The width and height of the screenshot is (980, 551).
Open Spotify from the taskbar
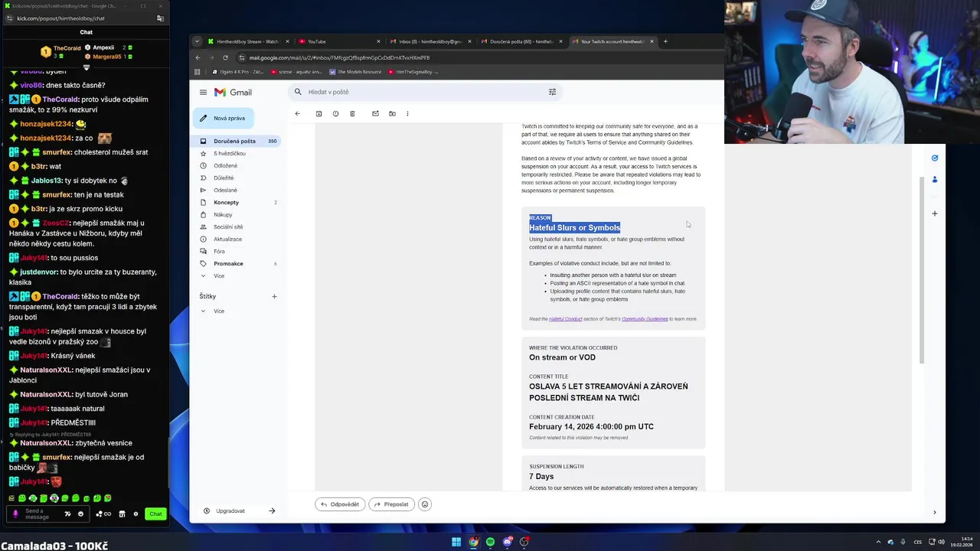click(490, 542)
